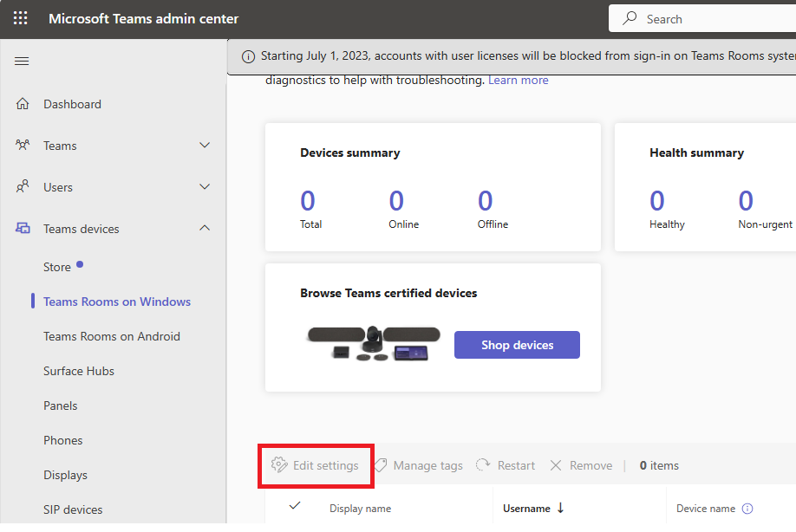Toggle the select-all checkbox in the table header
The width and height of the screenshot is (796, 532).
(x=295, y=508)
